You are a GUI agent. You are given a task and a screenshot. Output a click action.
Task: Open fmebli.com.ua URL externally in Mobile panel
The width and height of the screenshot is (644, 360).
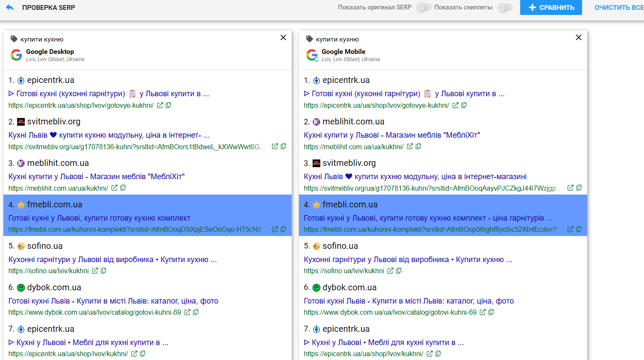point(570,229)
